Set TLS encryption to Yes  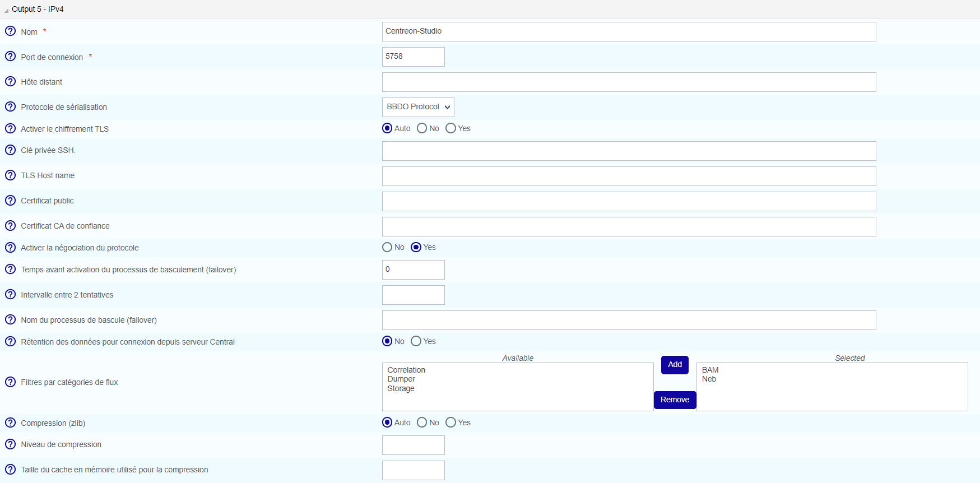coord(450,128)
